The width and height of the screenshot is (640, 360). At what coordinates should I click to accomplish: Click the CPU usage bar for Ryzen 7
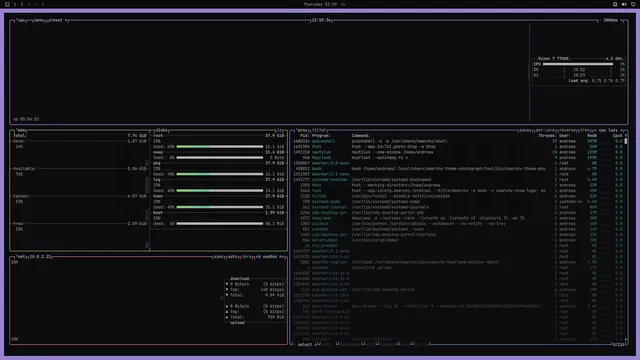click(x=578, y=64)
